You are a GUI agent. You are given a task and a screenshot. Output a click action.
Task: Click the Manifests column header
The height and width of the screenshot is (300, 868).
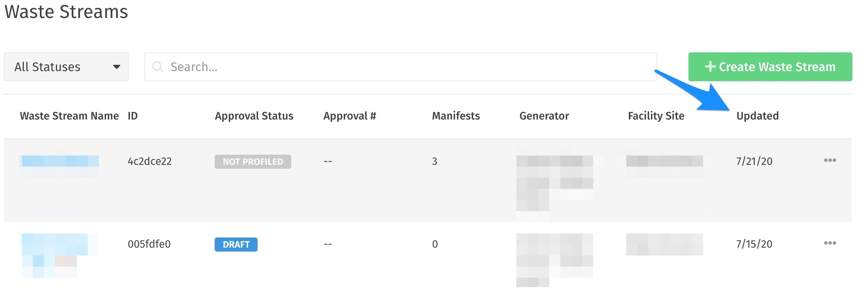pyautogui.click(x=456, y=116)
